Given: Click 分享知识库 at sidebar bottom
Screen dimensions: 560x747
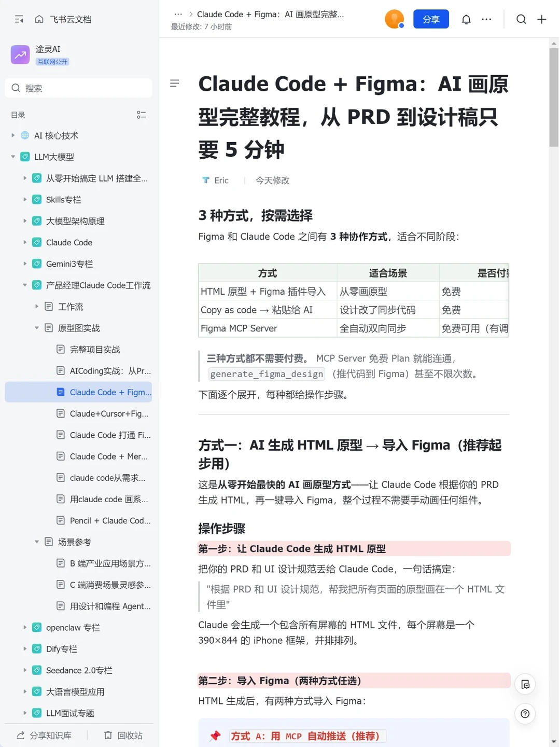Looking at the screenshot, I should point(44,735).
